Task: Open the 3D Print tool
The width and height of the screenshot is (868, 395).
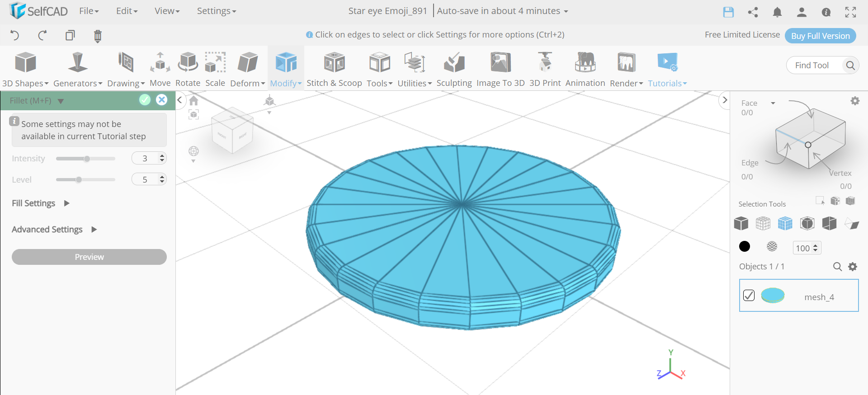Action: pos(545,69)
